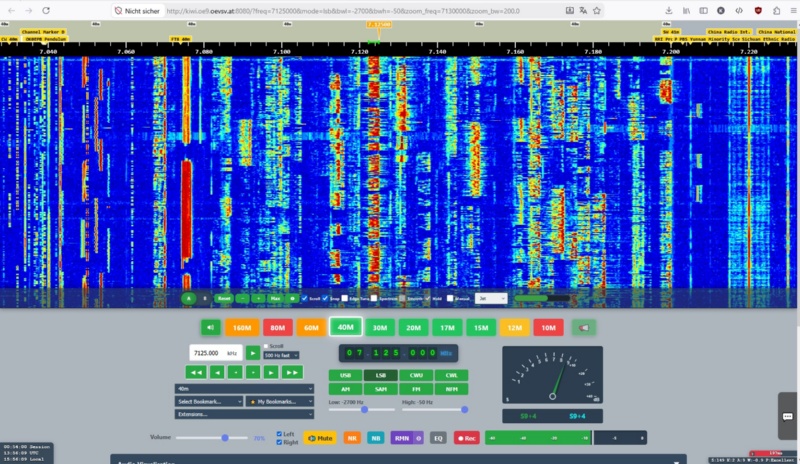
Task: Click the 7125.000 kHz frequency input field
Action: click(212, 353)
